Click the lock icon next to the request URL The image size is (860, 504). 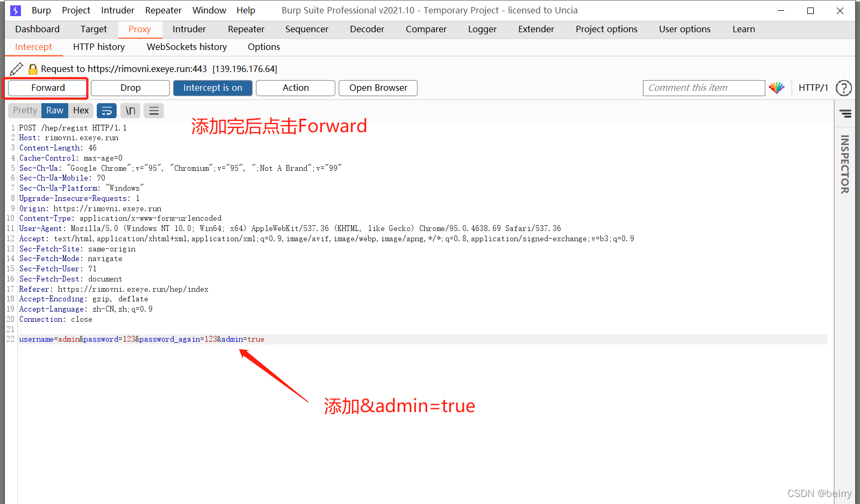coord(33,69)
